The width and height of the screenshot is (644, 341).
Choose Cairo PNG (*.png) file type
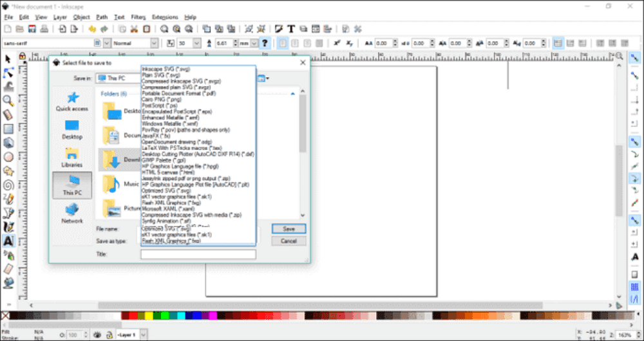(x=162, y=99)
